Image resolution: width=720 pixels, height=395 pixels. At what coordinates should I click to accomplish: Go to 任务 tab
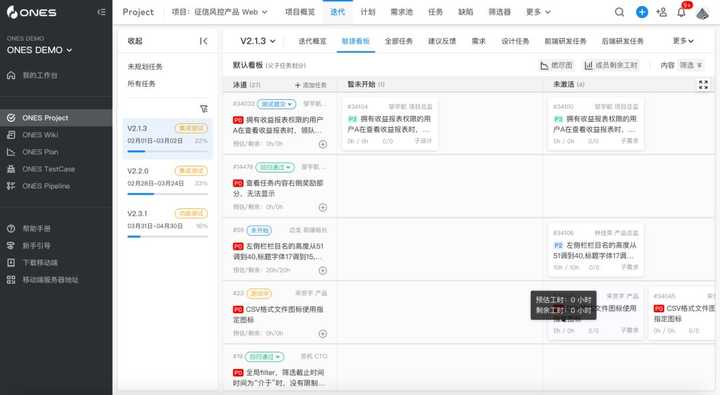coord(435,12)
